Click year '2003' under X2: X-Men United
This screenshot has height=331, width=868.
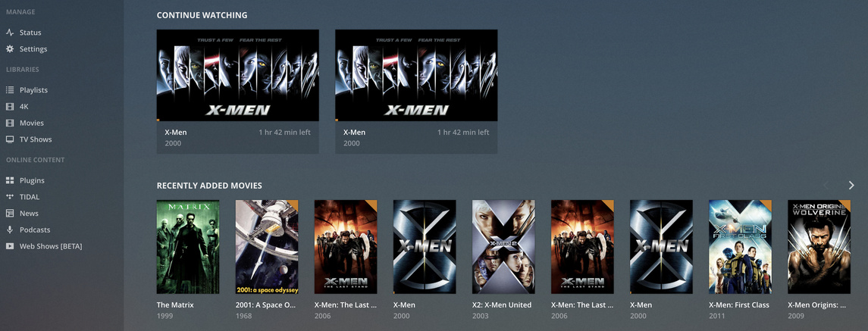pyautogui.click(x=481, y=316)
